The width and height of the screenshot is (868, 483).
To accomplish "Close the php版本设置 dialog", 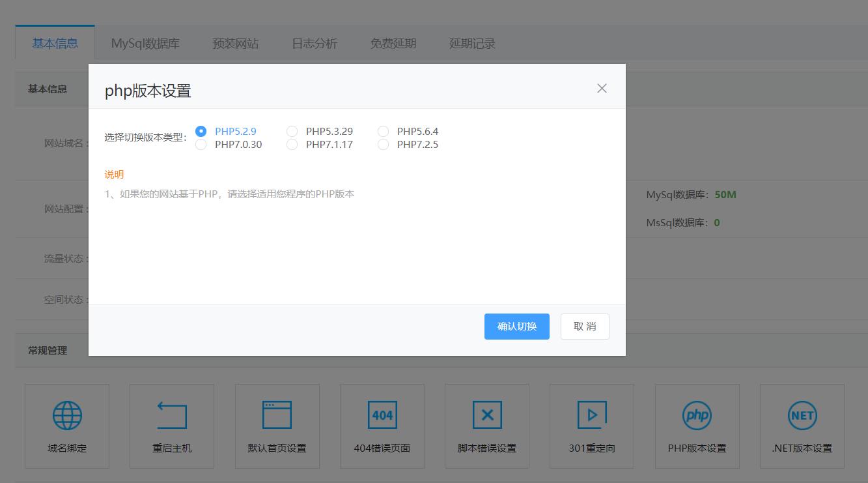I will pyautogui.click(x=602, y=88).
